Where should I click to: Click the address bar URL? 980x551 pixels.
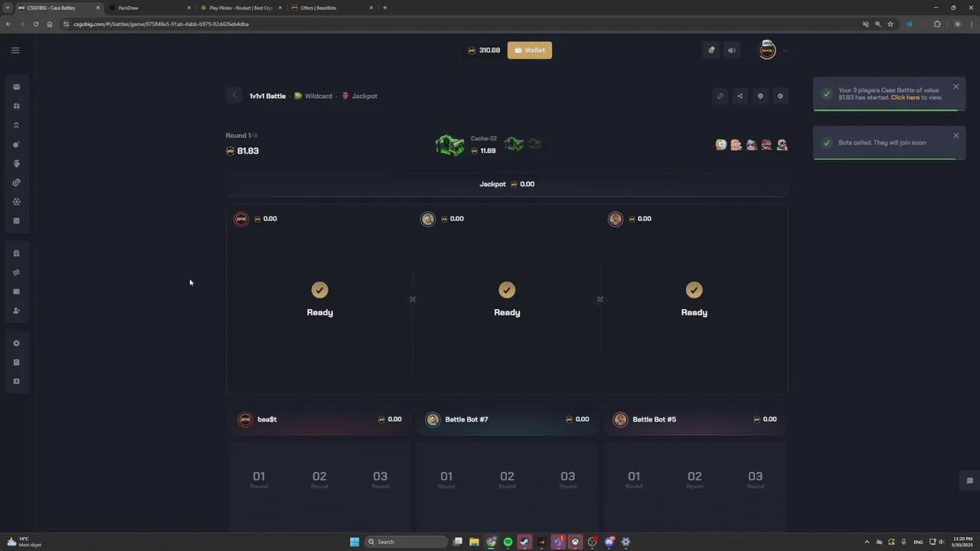pyautogui.click(x=161, y=24)
